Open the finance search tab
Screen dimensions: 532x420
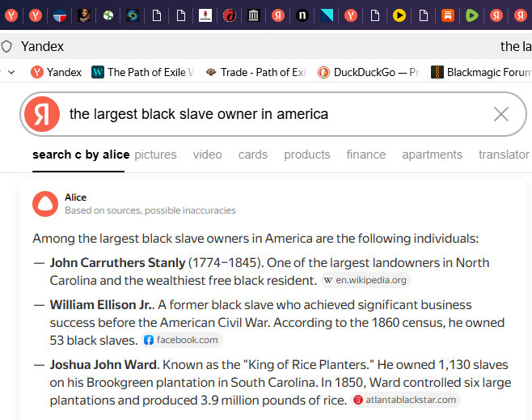pyautogui.click(x=366, y=155)
